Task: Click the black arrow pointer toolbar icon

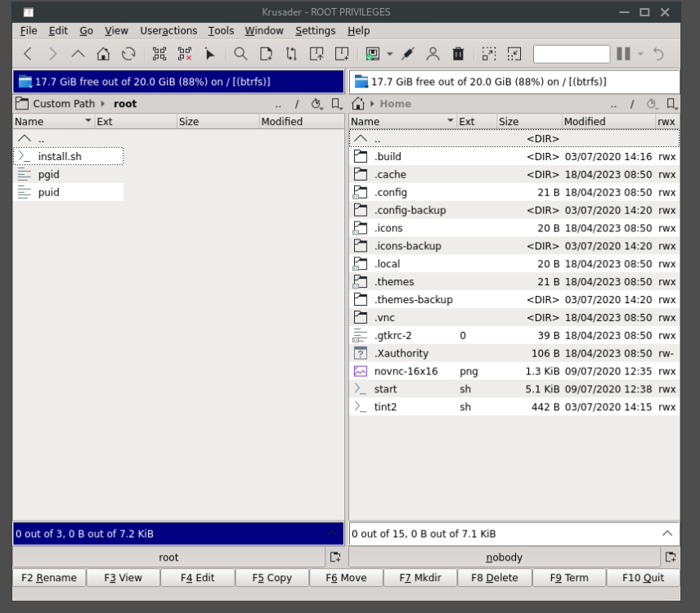Action: [209, 54]
